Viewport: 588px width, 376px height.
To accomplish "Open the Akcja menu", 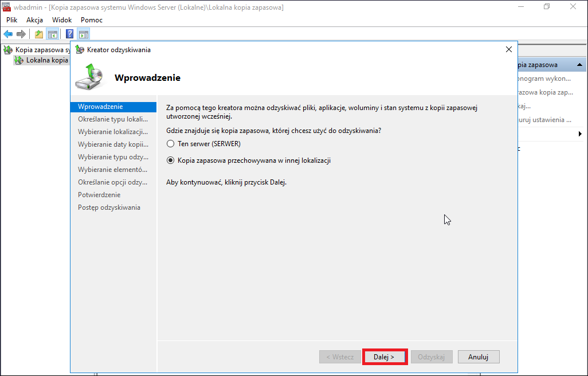I will coord(34,20).
